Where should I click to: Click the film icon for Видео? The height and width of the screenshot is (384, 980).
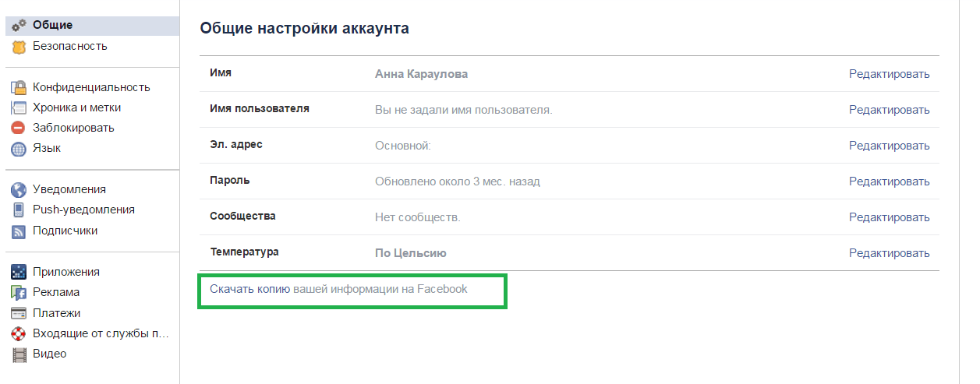click(x=19, y=354)
